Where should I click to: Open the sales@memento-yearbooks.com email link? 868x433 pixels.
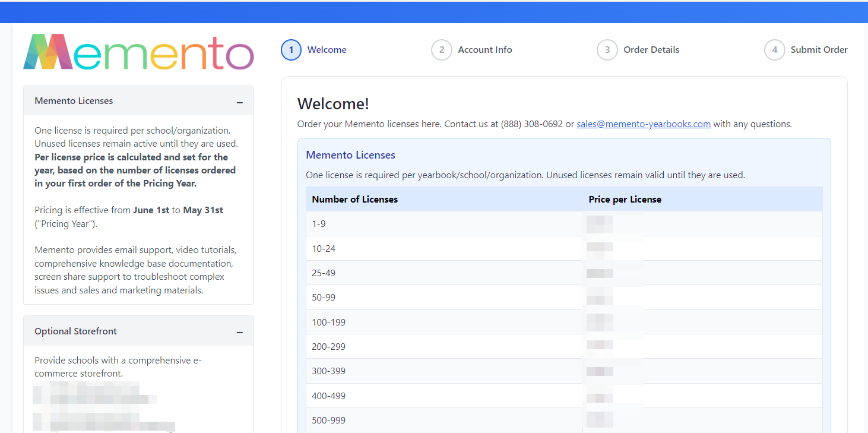644,124
